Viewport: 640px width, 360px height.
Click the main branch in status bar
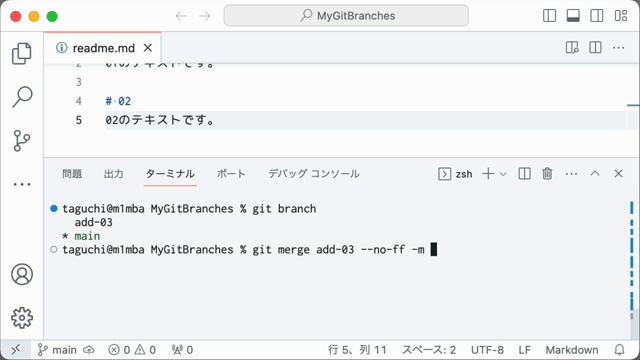point(57,350)
